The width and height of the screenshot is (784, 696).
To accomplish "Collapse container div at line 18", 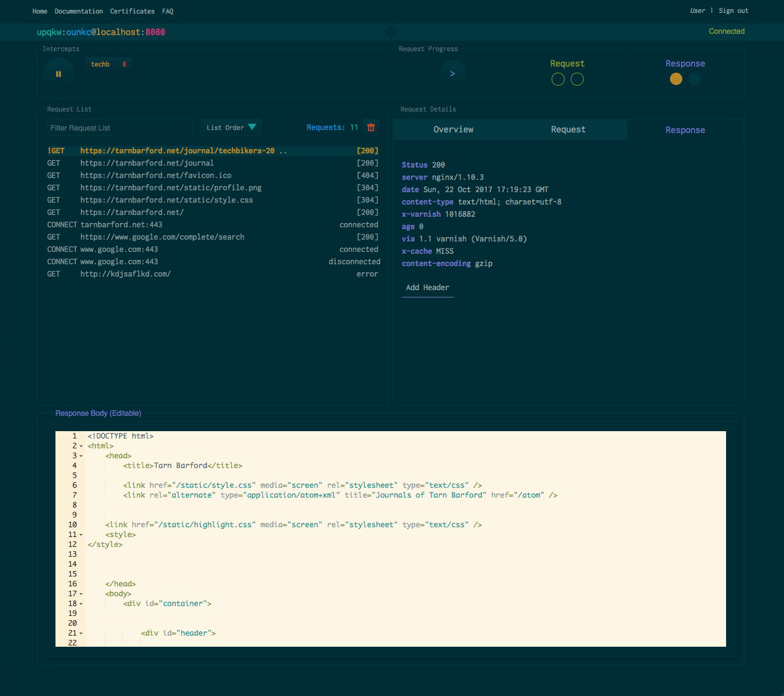I will tap(81, 604).
